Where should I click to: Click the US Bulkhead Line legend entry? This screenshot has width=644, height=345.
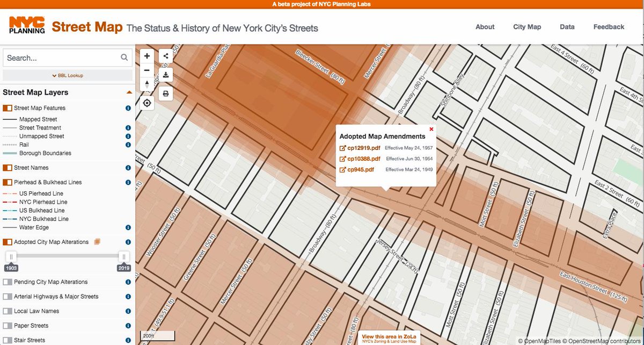tap(42, 211)
